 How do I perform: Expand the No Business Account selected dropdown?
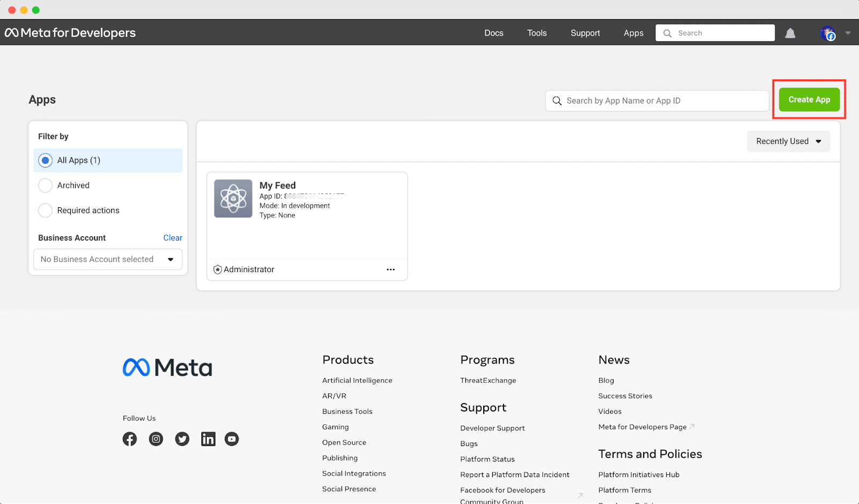click(x=108, y=259)
